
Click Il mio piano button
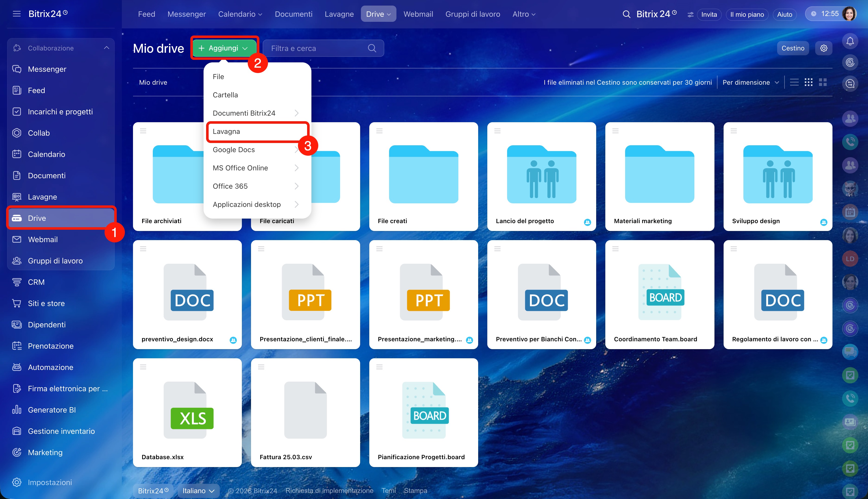[747, 14]
